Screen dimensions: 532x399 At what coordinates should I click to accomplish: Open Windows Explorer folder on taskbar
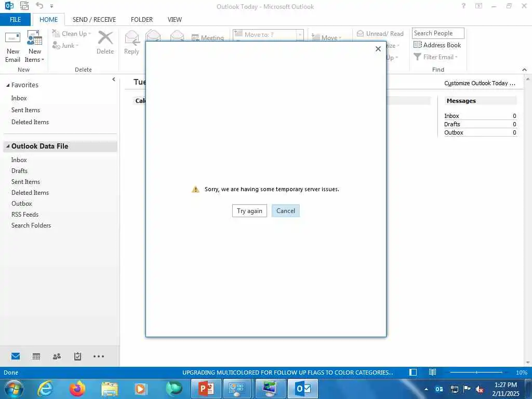tap(110, 389)
